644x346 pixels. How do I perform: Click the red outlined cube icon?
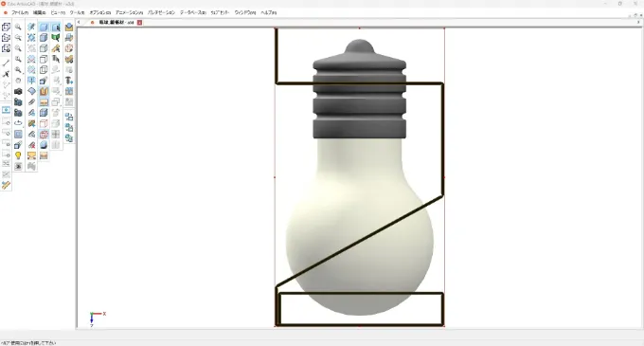(x=44, y=123)
